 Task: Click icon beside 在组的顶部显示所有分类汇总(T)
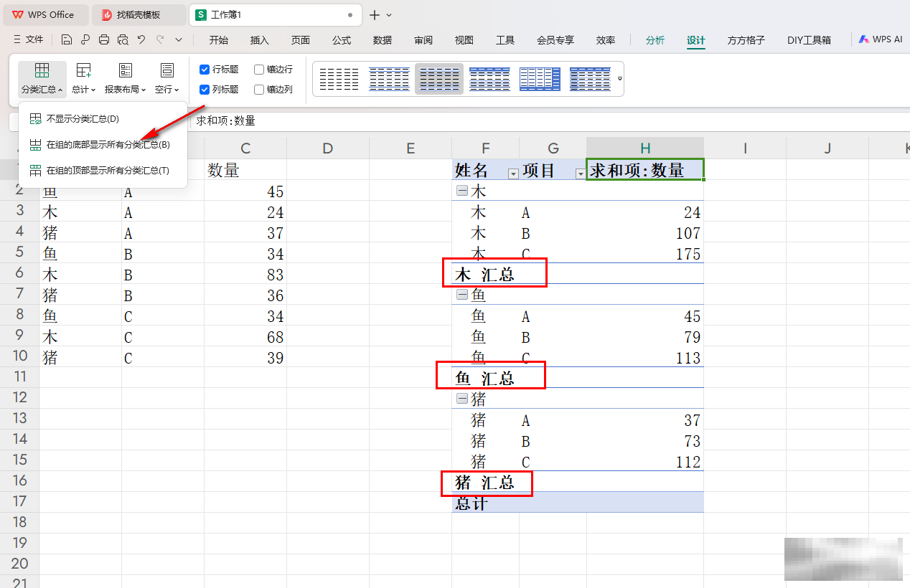pos(35,171)
